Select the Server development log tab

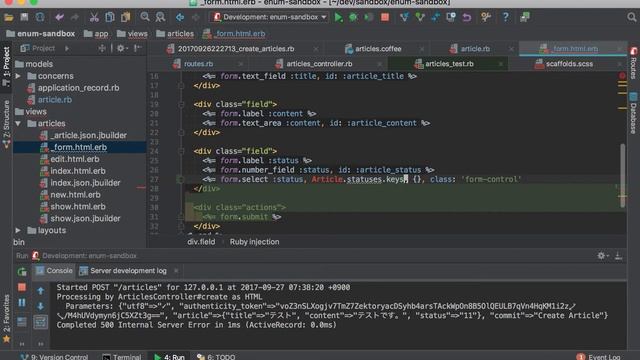128,271
